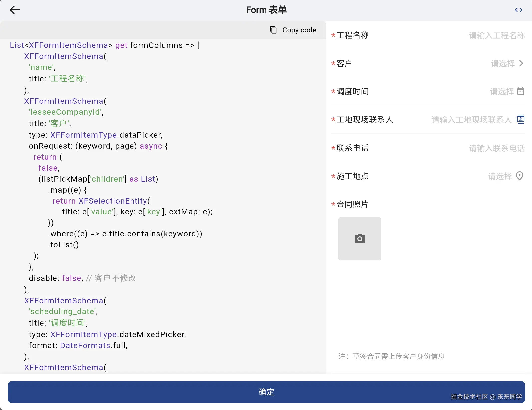Tap the map location pin icon
This screenshot has width=532, height=410.
click(x=519, y=176)
